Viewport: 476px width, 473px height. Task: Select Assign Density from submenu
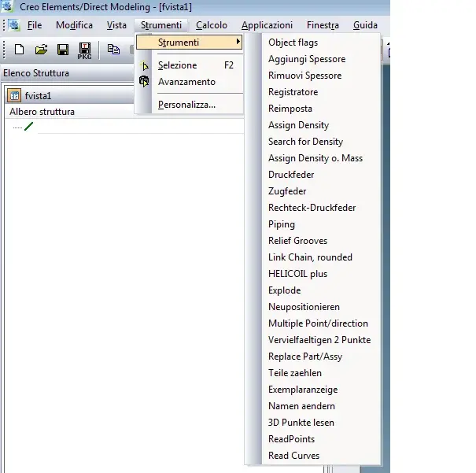tap(298, 125)
